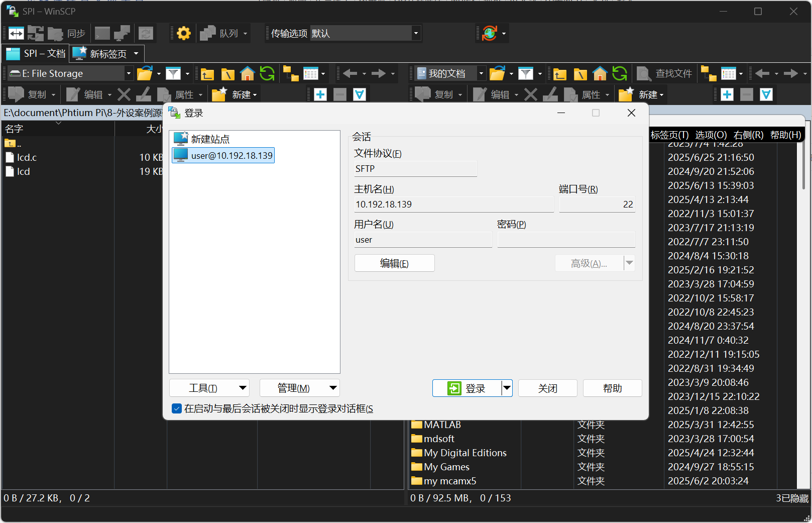Click the 关闭 close button
The width and height of the screenshot is (812, 523).
coord(547,388)
